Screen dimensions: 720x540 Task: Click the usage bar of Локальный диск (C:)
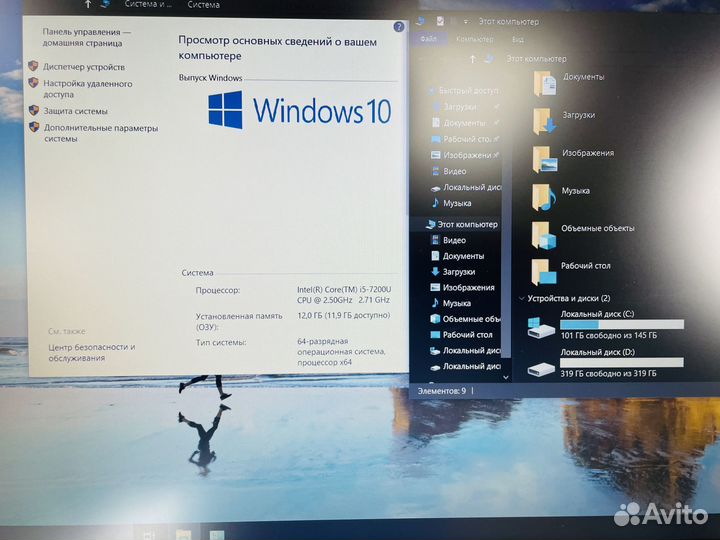[x=622, y=325]
